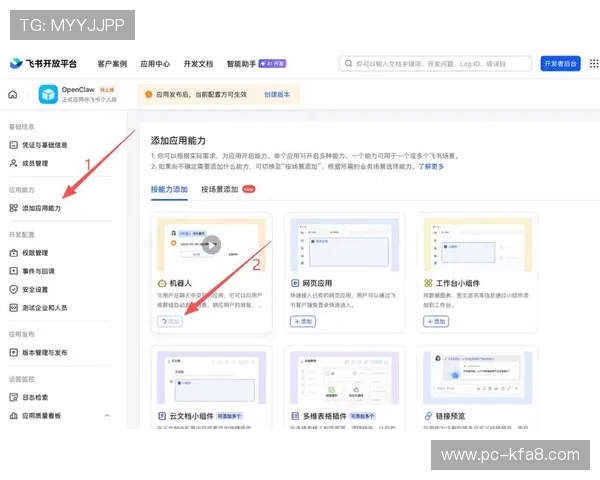The height and width of the screenshot is (480, 600).
Task: Click the 创建版本 link
Action: (277, 94)
